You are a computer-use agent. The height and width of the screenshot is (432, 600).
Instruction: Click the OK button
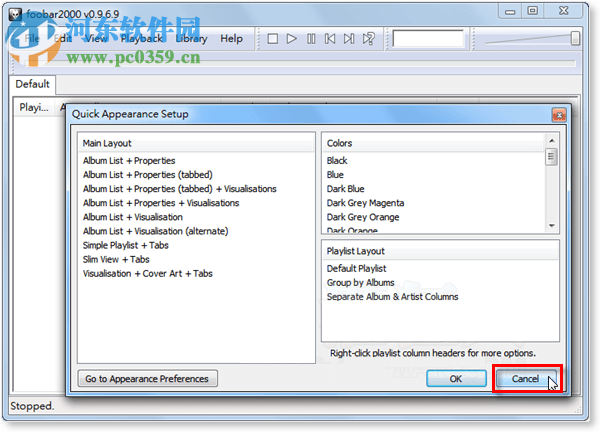click(x=456, y=379)
